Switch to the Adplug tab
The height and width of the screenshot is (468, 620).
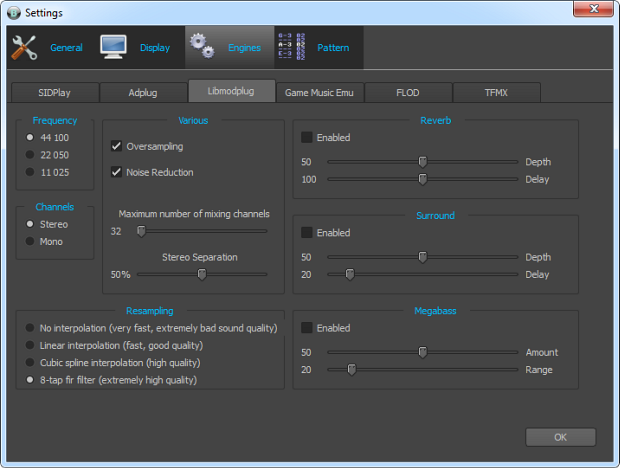click(143, 92)
